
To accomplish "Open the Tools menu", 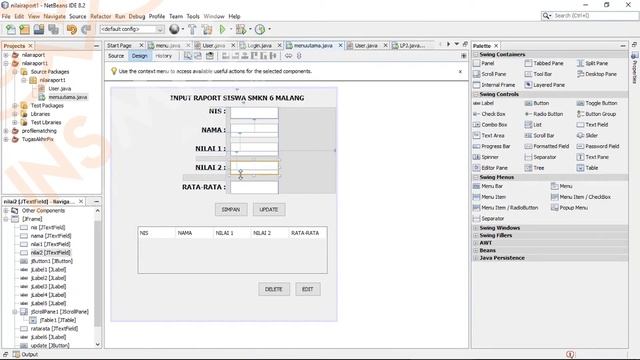I will [193, 16].
